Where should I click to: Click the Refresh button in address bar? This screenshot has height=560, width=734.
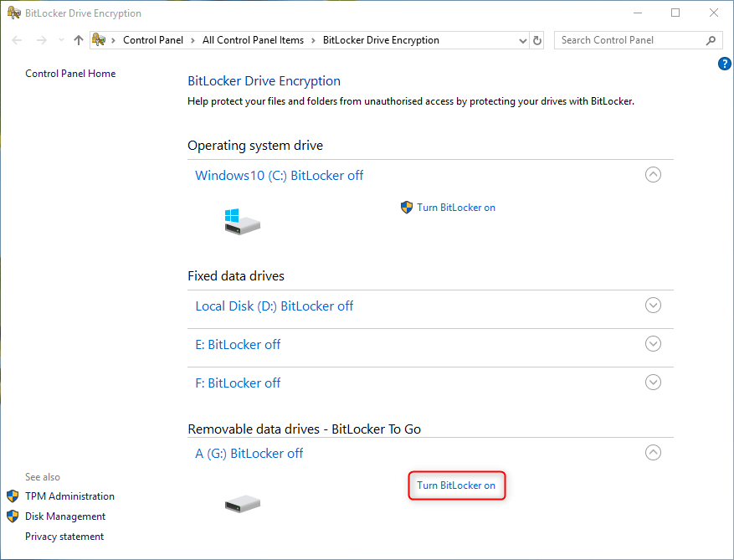[x=537, y=40]
